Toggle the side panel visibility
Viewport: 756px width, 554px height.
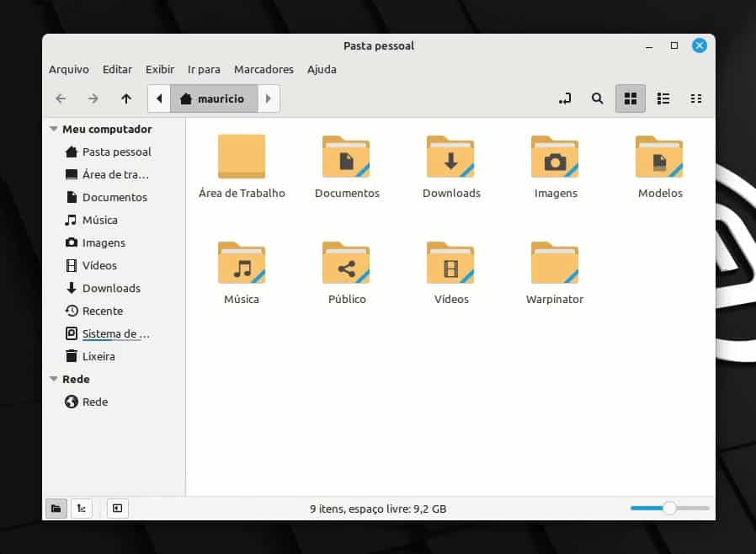pyautogui.click(x=118, y=509)
